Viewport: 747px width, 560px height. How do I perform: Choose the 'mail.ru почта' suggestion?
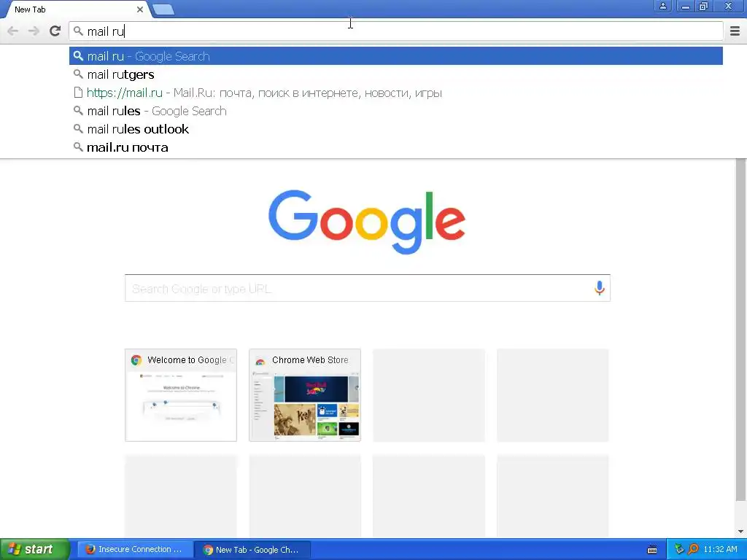pyautogui.click(x=396, y=147)
